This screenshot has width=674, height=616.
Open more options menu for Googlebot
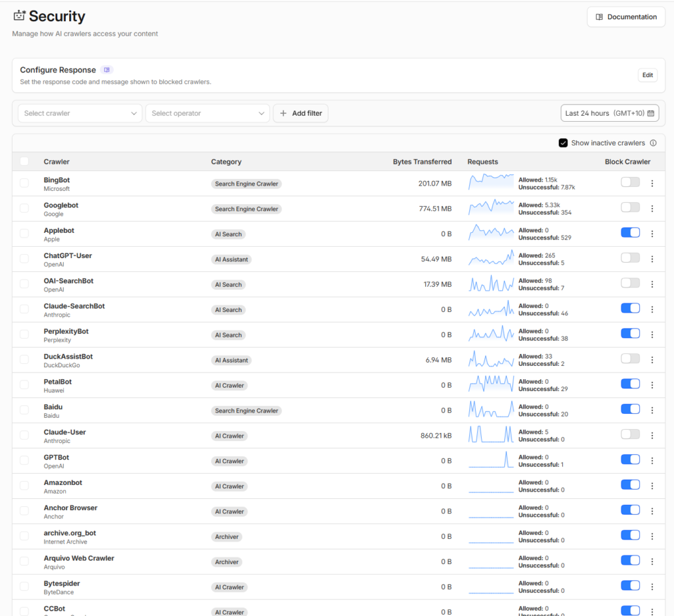point(652,209)
